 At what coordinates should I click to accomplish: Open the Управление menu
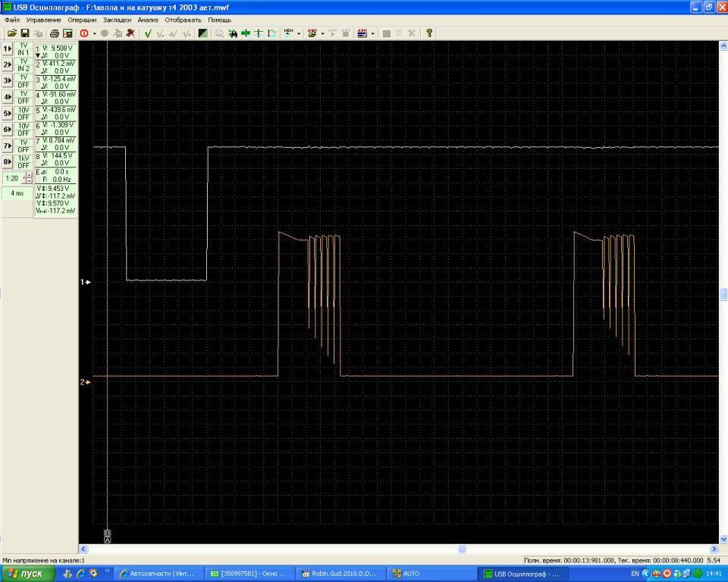coord(43,20)
